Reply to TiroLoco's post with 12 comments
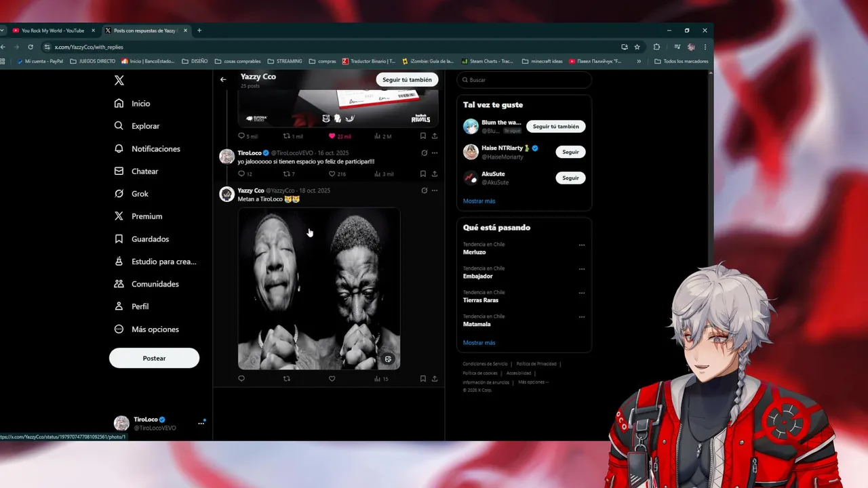Screen dimensions: 868x488 click(245, 174)
